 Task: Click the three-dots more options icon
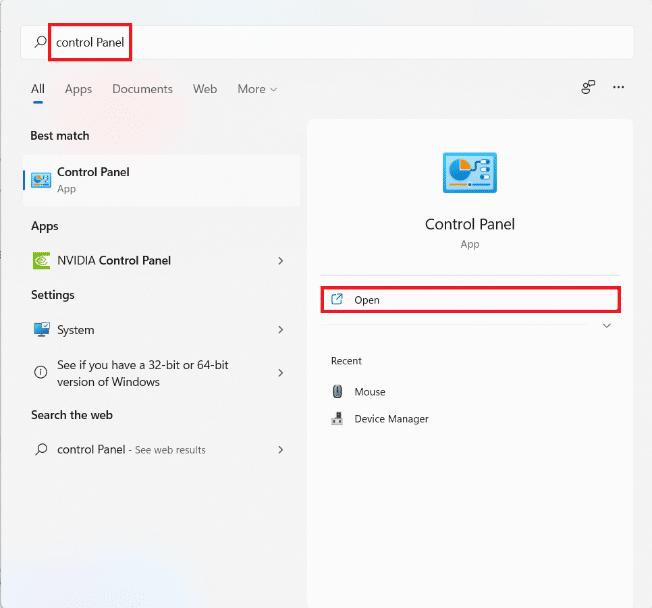click(619, 88)
